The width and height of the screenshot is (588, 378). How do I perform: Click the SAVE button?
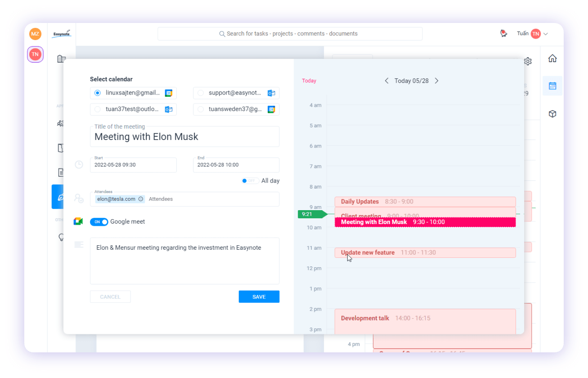pos(259,297)
